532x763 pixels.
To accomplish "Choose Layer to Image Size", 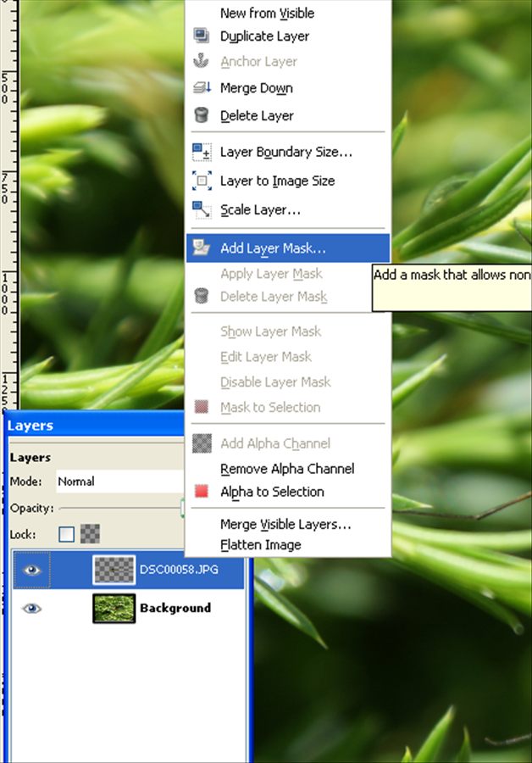I will [x=277, y=181].
